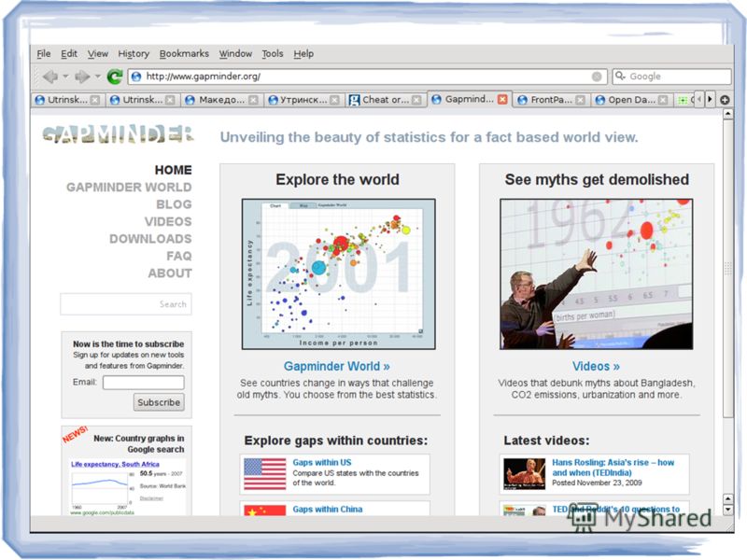Open the Gaps within China link
The width and height of the screenshot is (747, 560).
pyautogui.click(x=328, y=509)
